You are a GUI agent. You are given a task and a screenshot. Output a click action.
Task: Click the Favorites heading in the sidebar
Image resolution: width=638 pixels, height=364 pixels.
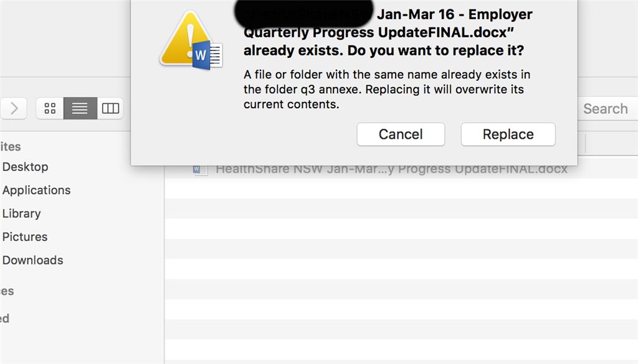point(11,147)
